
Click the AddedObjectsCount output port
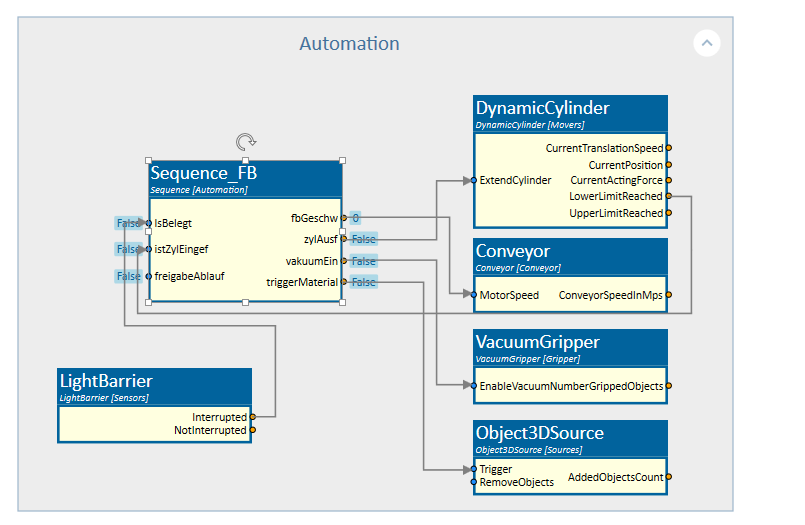(669, 477)
